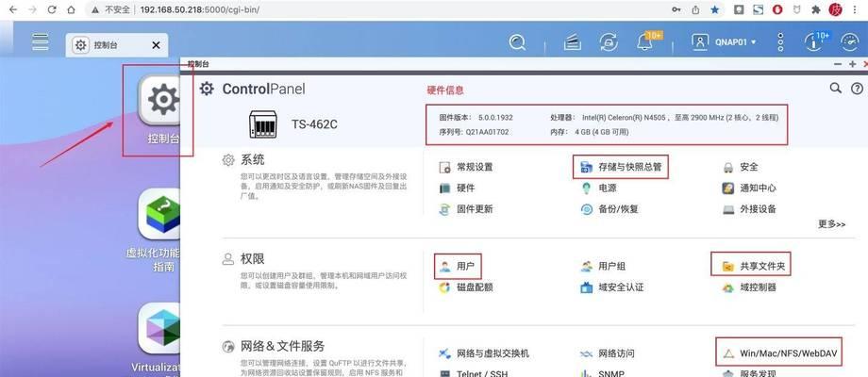Open background tasks icon in top bar

coord(573,42)
